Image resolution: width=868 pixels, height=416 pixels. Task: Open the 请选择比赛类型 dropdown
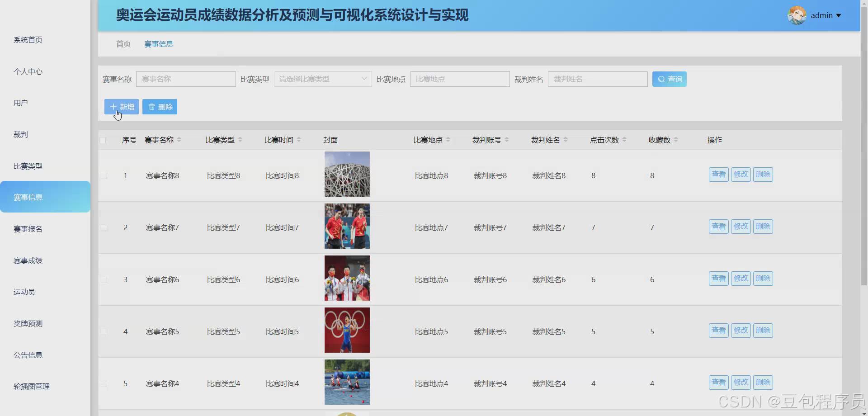322,79
